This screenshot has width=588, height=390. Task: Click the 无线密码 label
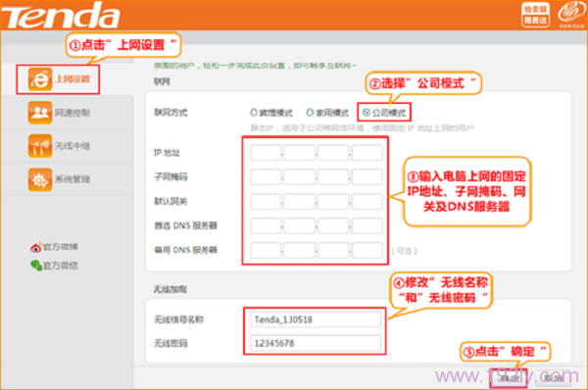tap(171, 343)
